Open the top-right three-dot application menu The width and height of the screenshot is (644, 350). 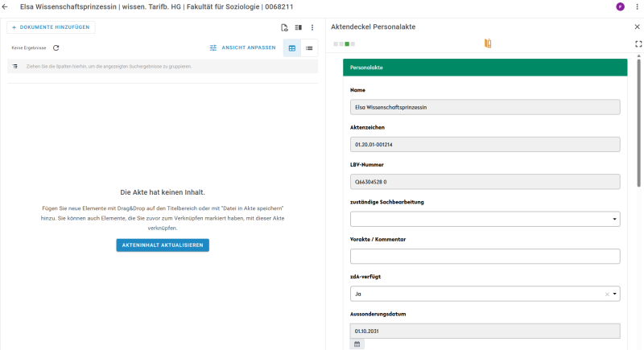point(637,7)
